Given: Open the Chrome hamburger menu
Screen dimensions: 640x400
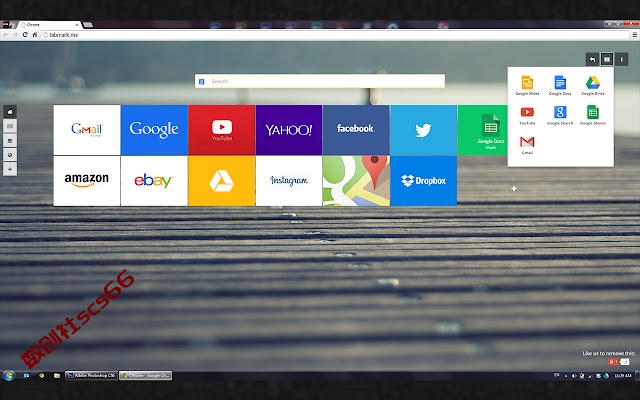Looking at the screenshot, I should click(x=635, y=35).
